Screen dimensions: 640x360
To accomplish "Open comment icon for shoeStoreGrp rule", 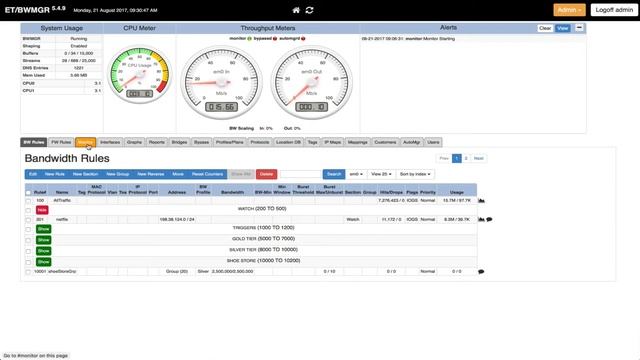I will [481, 271].
